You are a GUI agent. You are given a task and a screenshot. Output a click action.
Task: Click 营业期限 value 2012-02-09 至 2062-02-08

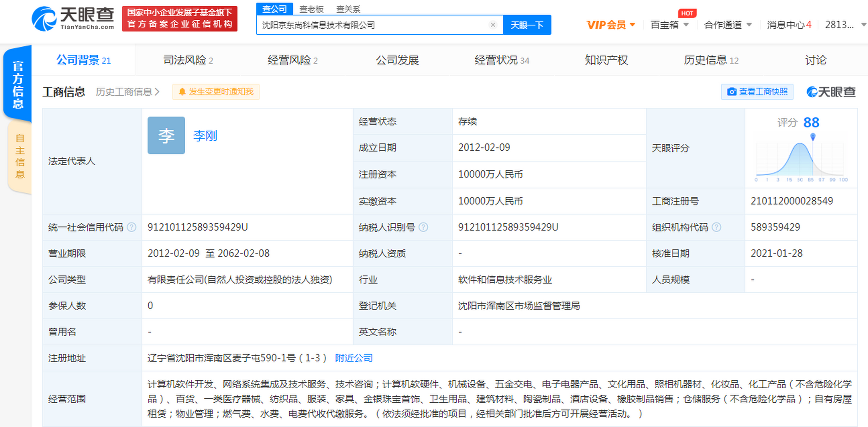point(209,253)
